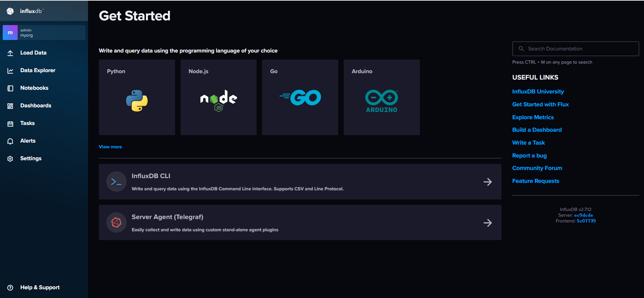Viewport: 644px width, 298px height.
Task: Click the arrow on Server Agent row
Action: point(488,223)
